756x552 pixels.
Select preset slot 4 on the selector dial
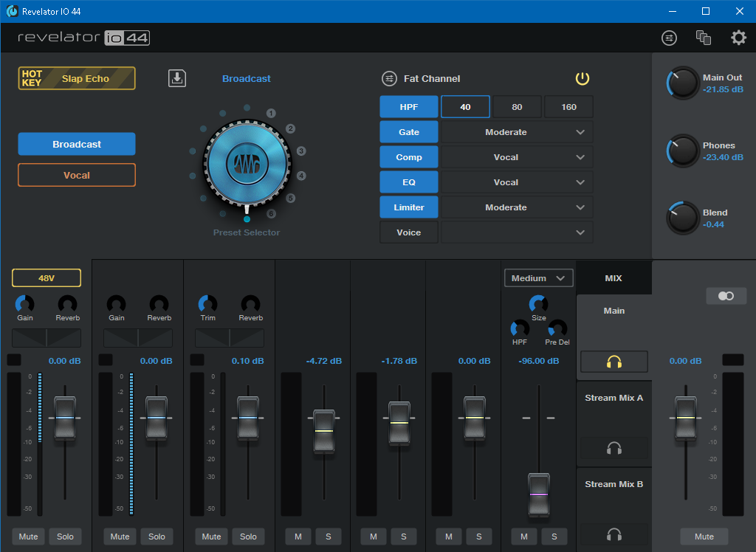[301, 176]
